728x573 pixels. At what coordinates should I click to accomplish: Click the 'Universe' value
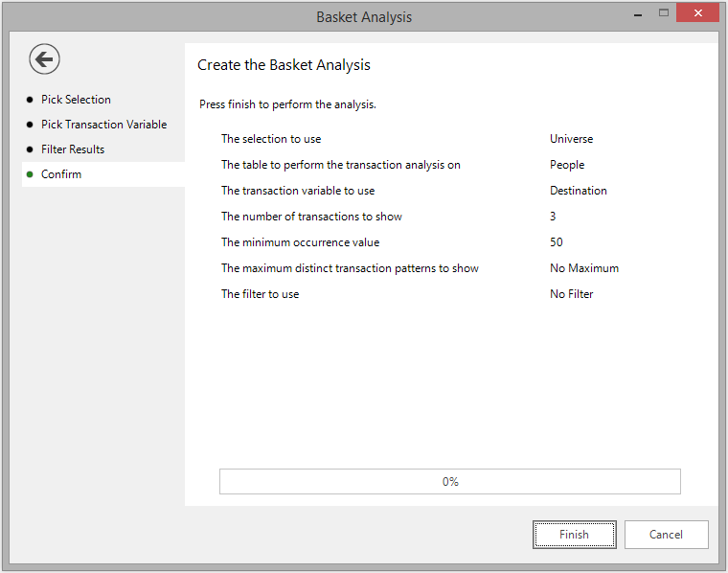572,139
